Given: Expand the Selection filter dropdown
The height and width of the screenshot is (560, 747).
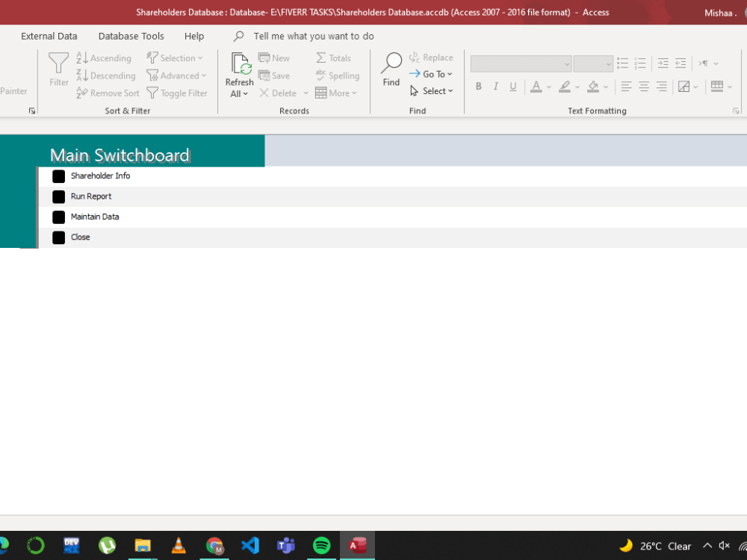Looking at the screenshot, I should (x=176, y=57).
